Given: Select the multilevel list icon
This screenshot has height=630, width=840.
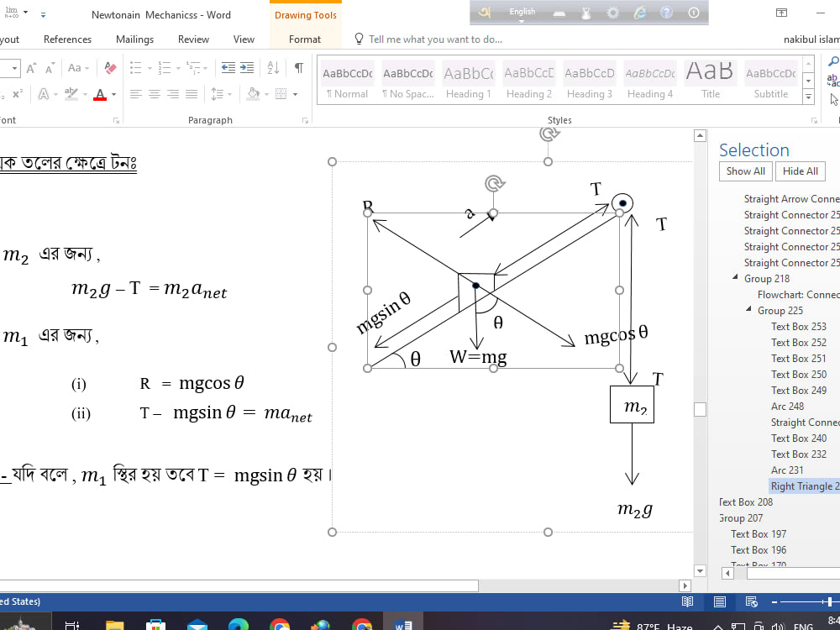Looking at the screenshot, I should (194, 68).
